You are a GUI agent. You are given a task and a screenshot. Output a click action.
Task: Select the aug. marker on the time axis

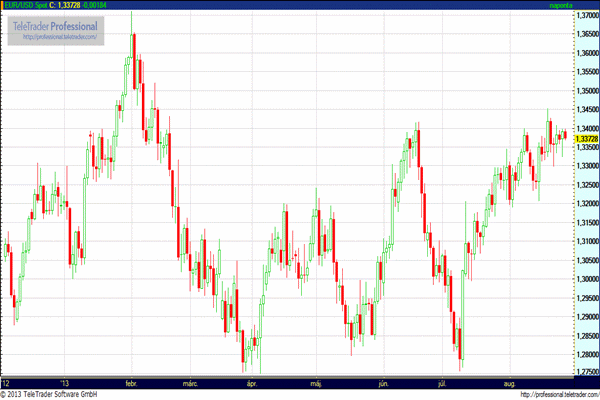[507, 383]
